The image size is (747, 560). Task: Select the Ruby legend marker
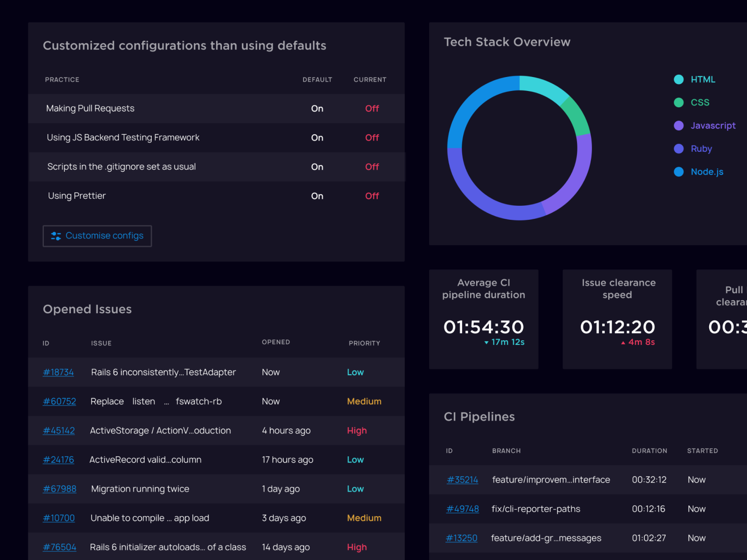pyautogui.click(x=679, y=148)
